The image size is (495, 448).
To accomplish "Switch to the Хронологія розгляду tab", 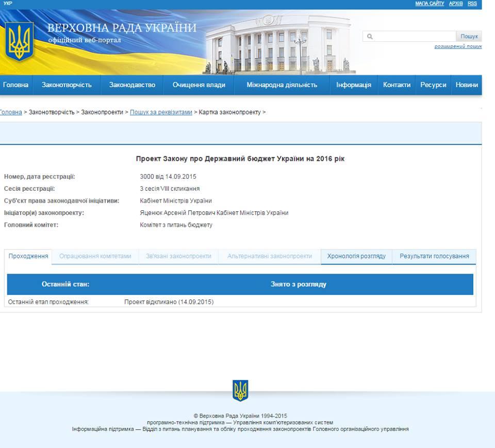I will (356, 256).
